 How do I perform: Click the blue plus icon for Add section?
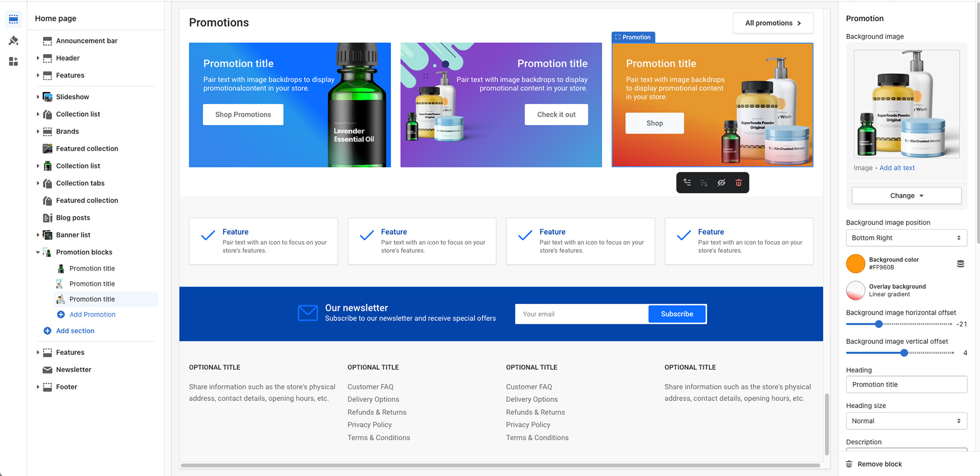pyautogui.click(x=47, y=331)
